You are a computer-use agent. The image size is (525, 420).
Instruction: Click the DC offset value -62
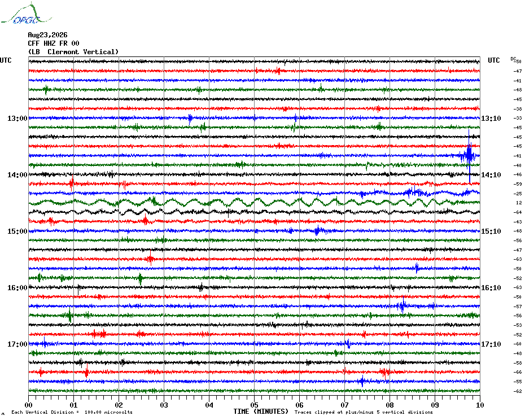[518, 391]
